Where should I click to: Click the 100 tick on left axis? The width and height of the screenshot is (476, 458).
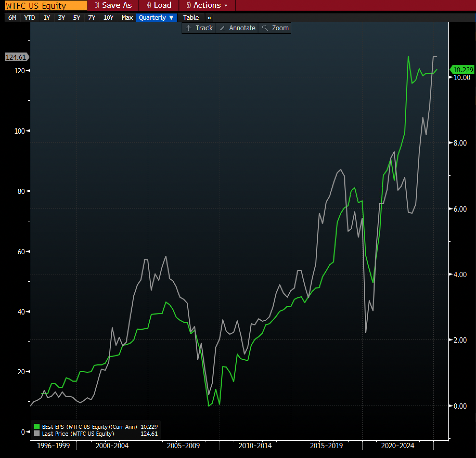pyautogui.click(x=20, y=131)
